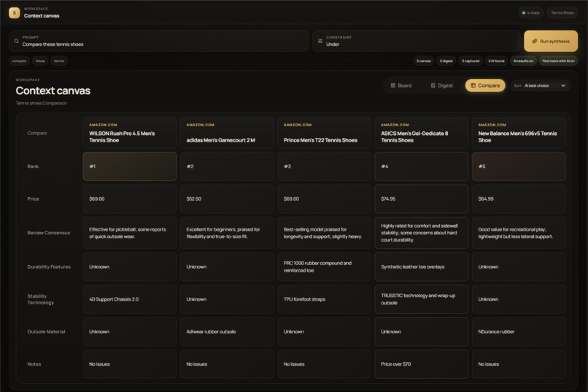Click the Compare table icon
Screen dimensions: 588x392
[x=473, y=85]
